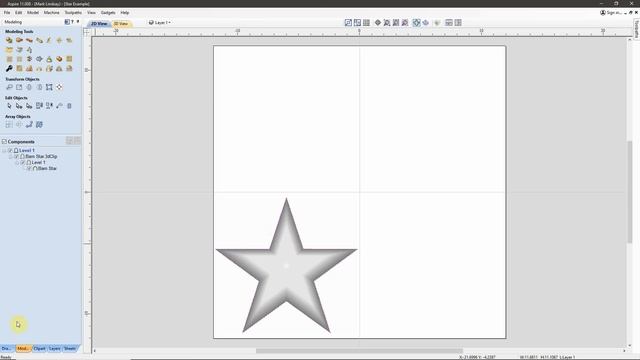
Task: Select the Align tool under Transform Objects
Action: coord(59,87)
